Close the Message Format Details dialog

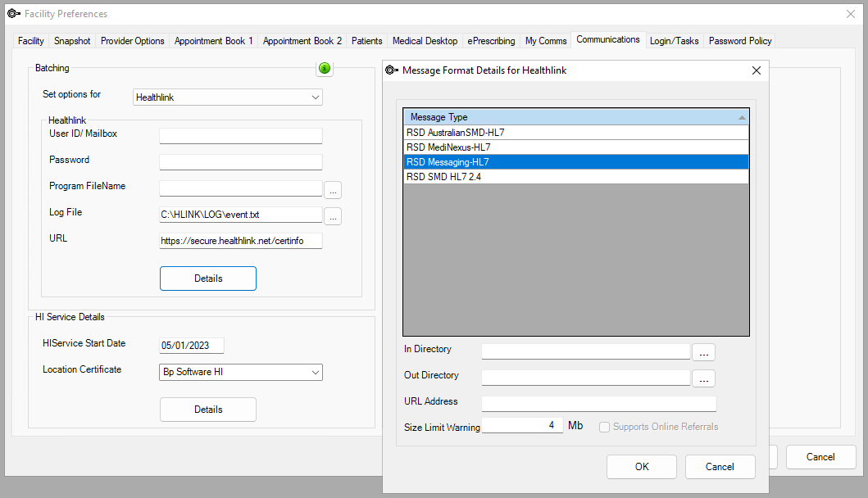[756, 70]
